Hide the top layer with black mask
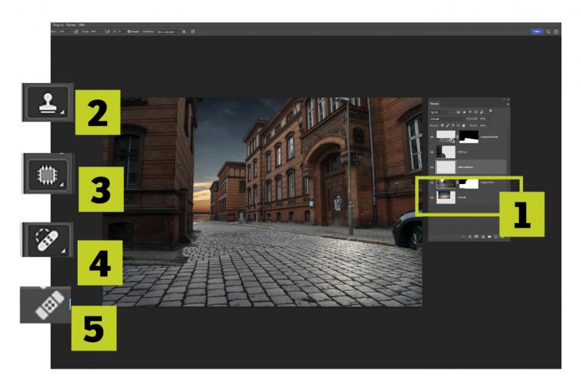This screenshot has height=392, width=581. tap(432, 137)
